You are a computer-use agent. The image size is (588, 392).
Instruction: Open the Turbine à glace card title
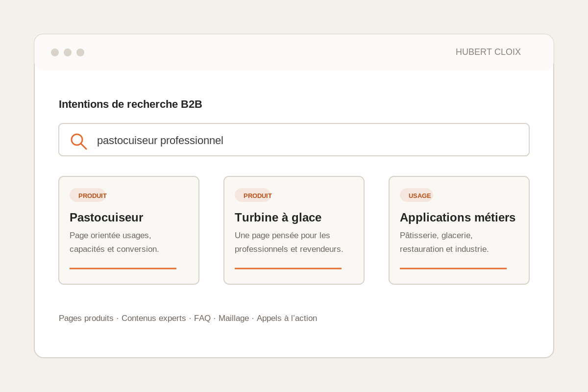click(278, 217)
